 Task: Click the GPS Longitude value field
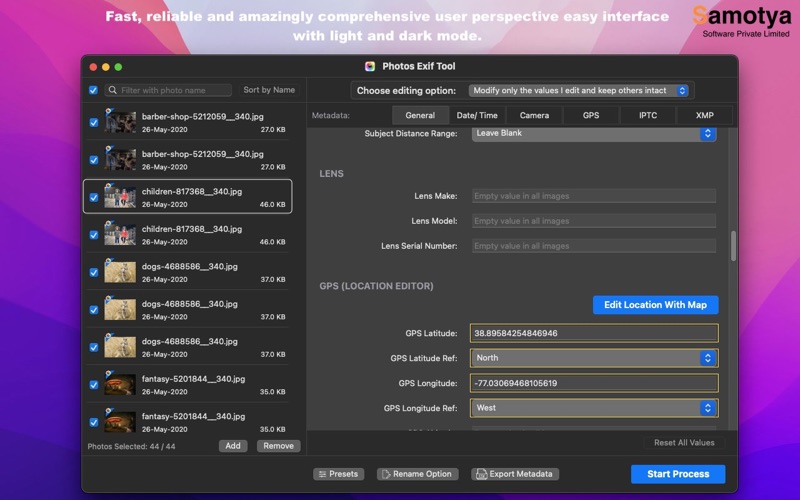[x=594, y=383]
